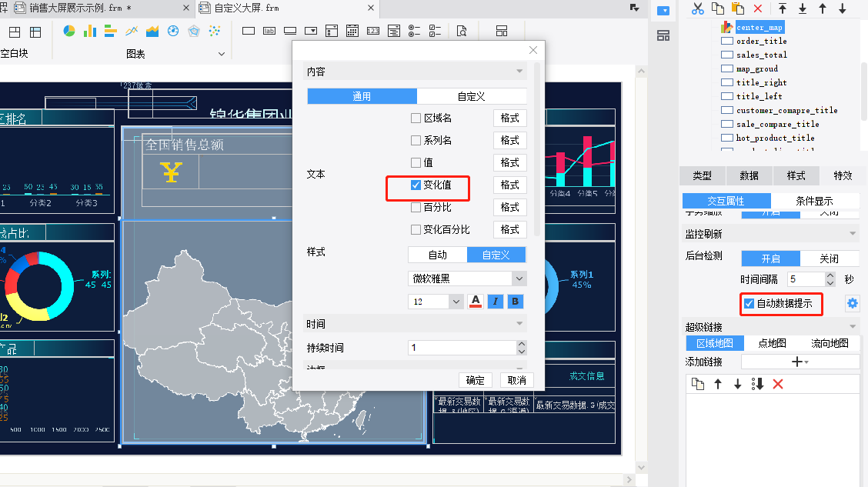Move component to the top layer
Screen dimensions: 868x487
pos(782,8)
